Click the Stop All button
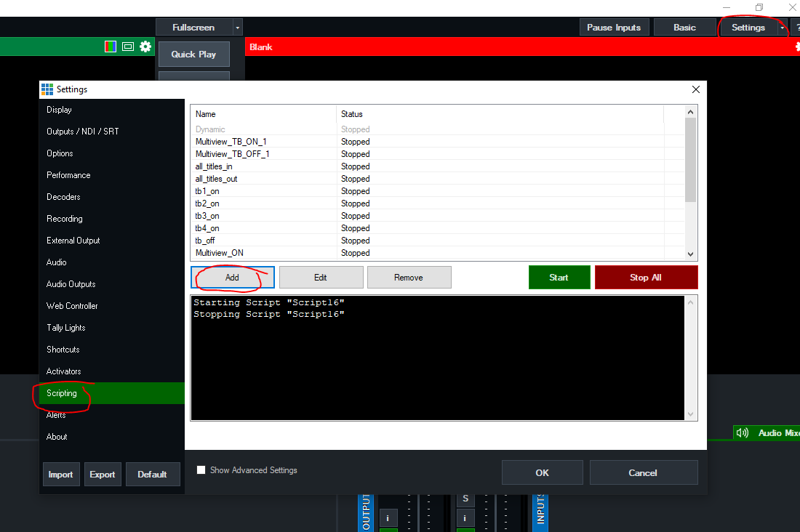800x532 pixels. click(x=646, y=278)
